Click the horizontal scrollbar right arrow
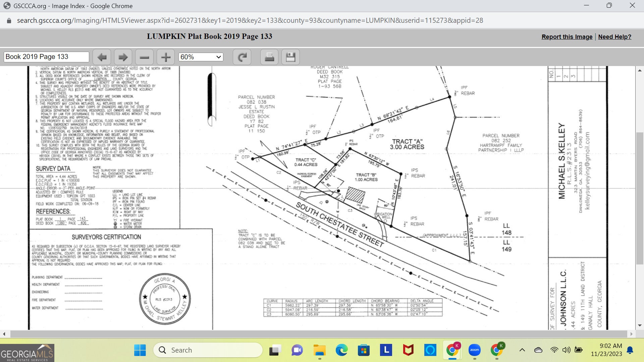The width and height of the screenshot is (644, 362). [632, 334]
